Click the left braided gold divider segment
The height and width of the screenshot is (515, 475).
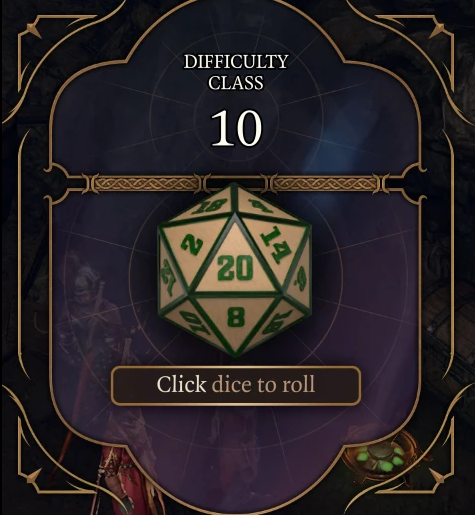click(x=146, y=184)
